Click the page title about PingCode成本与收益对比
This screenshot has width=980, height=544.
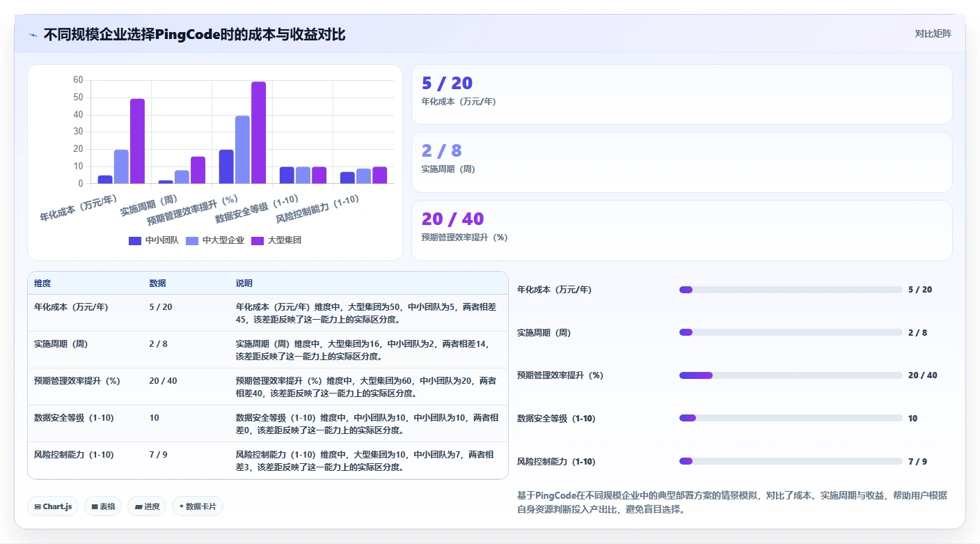coord(194,34)
